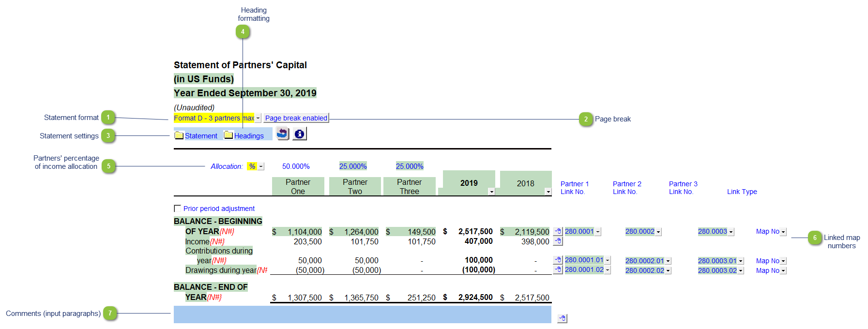Viewport: 868px width, 329px height.
Task: Select the 'Drawings during year' row label
Action: coord(221,270)
